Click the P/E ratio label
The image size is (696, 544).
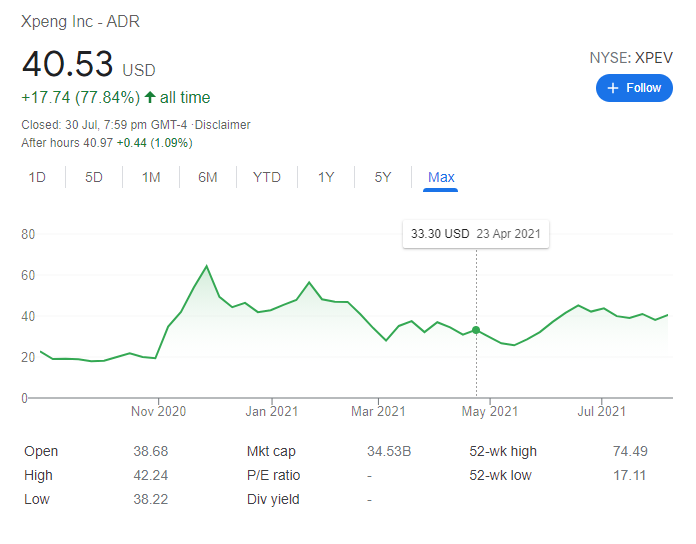point(273,475)
